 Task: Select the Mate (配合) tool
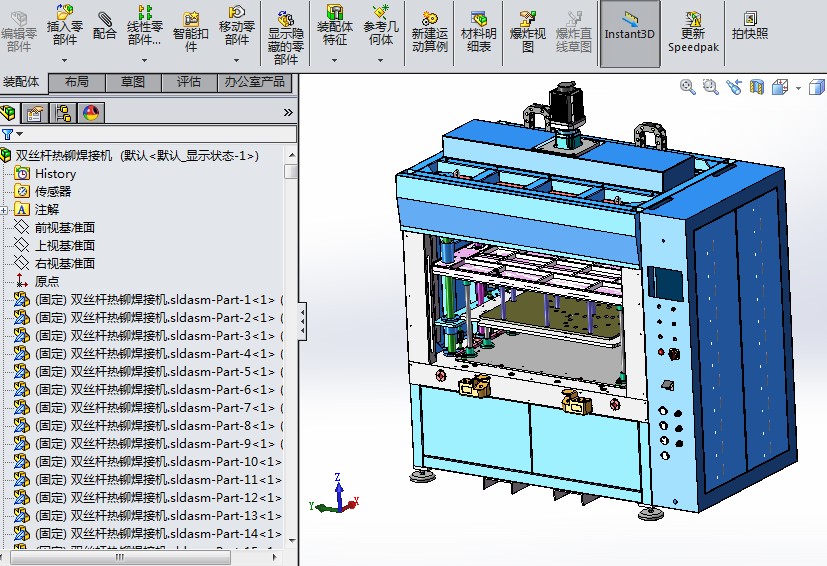coord(104,26)
